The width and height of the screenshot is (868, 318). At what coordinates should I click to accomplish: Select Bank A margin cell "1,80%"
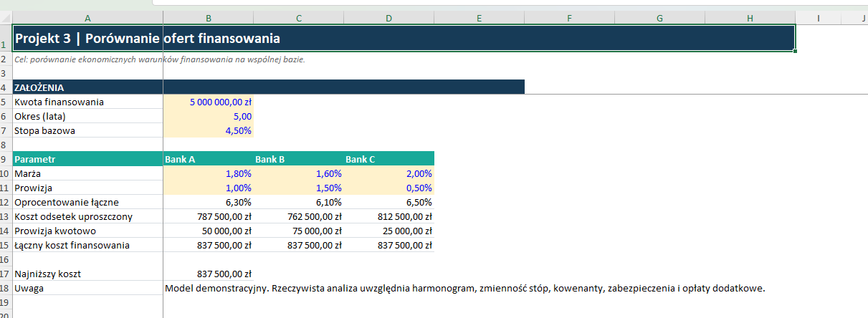208,173
